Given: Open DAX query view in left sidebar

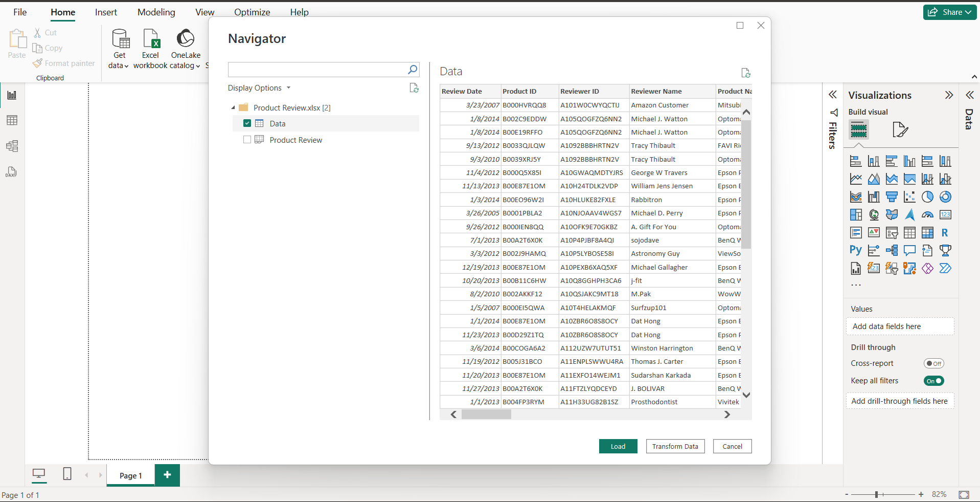Looking at the screenshot, I should [x=12, y=172].
